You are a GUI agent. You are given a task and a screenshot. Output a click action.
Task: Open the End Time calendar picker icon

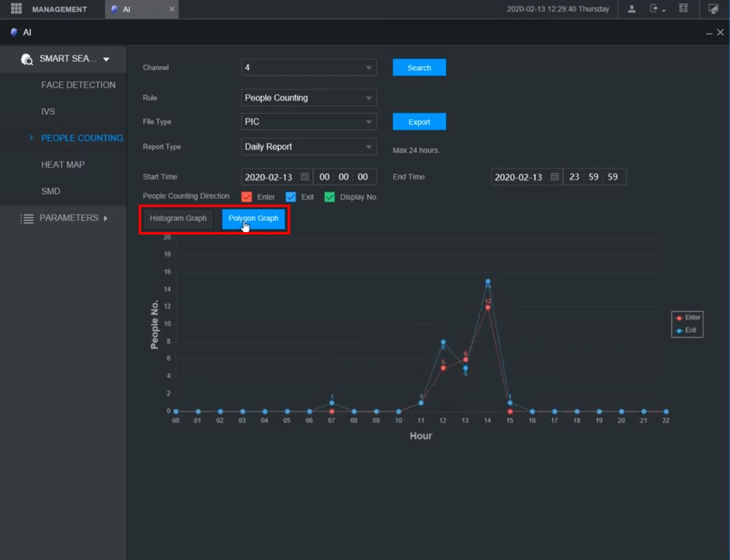(554, 177)
